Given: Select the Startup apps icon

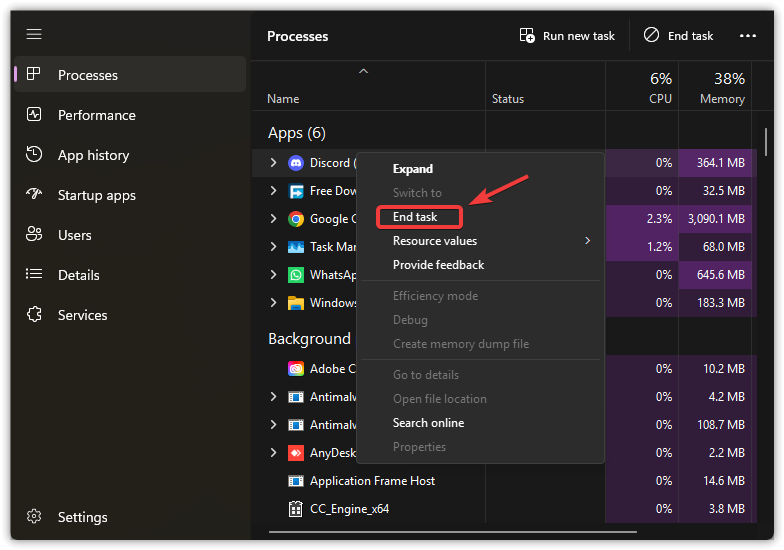Looking at the screenshot, I should click(34, 195).
